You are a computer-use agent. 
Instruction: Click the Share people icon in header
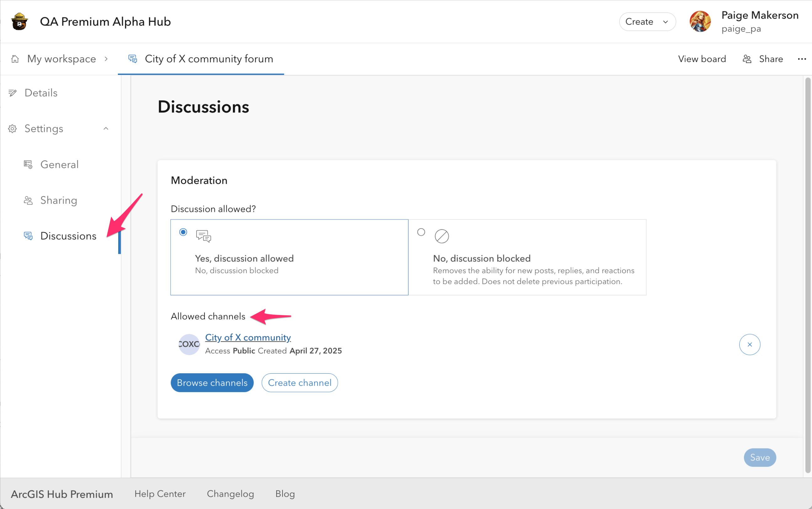coord(747,59)
